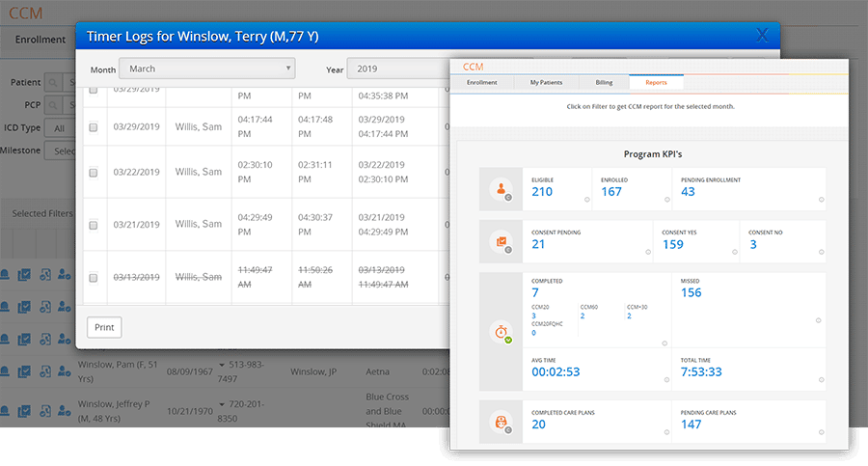
Task: Select the Reports tab
Action: [656, 83]
